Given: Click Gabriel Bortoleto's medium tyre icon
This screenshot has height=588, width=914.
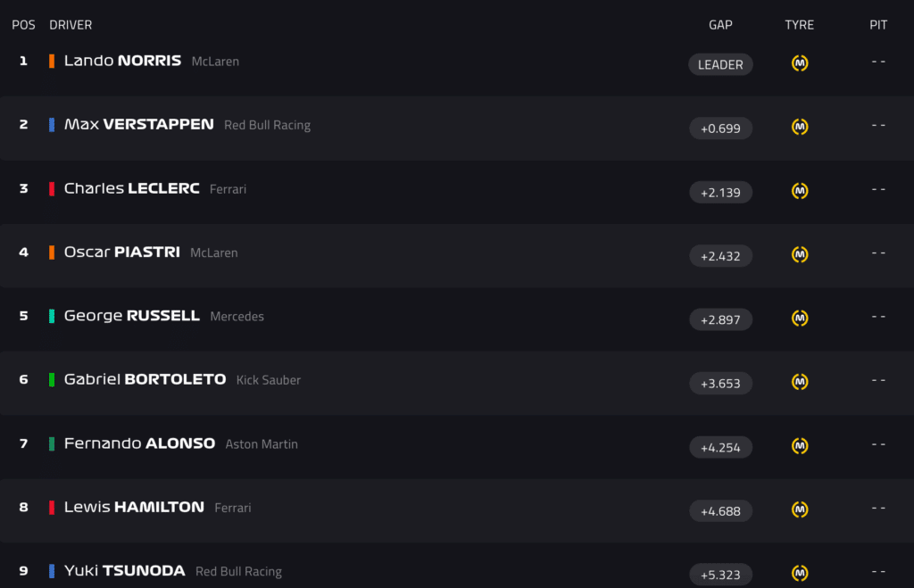Looking at the screenshot, I should (x=800, y=383).
